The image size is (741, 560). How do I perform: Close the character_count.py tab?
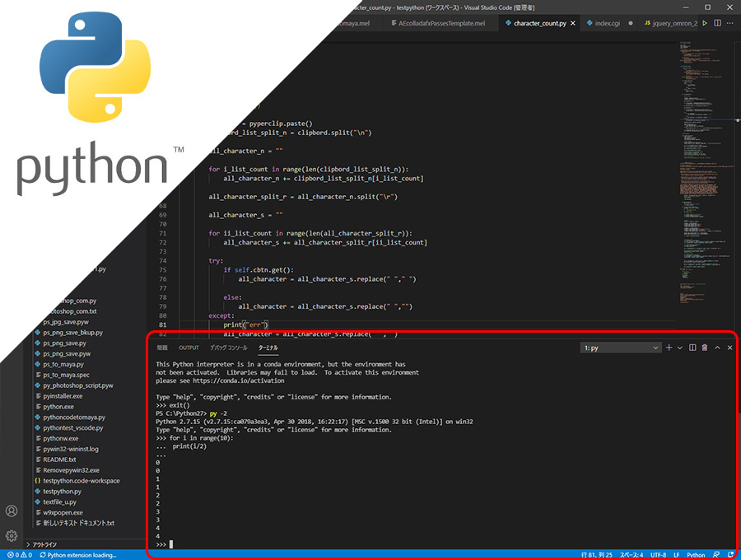[x=573, y=23]
